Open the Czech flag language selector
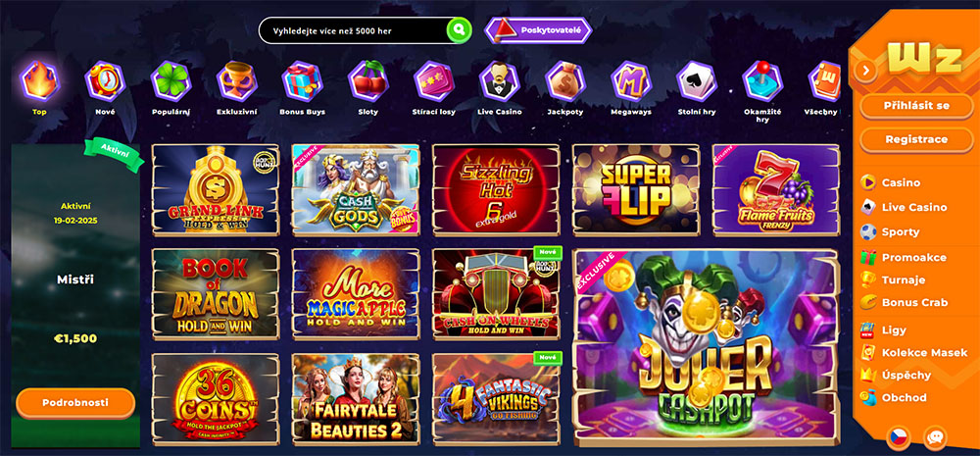The width and height of the screenshot is (980, 456). 898,438
